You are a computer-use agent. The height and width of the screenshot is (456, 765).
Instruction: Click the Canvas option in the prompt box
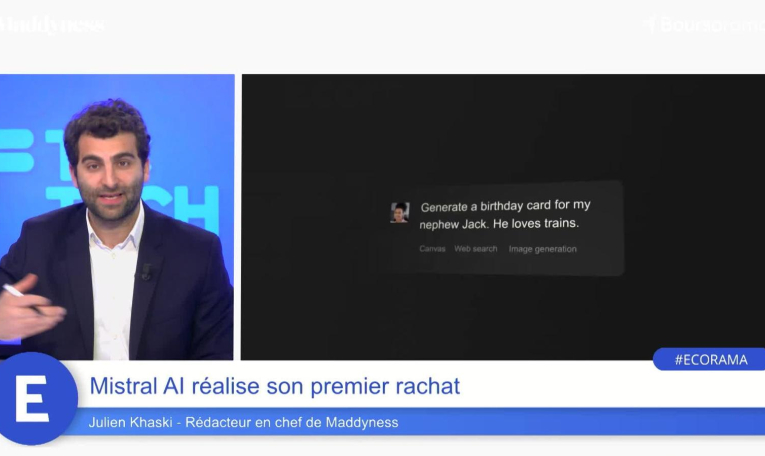432,249
